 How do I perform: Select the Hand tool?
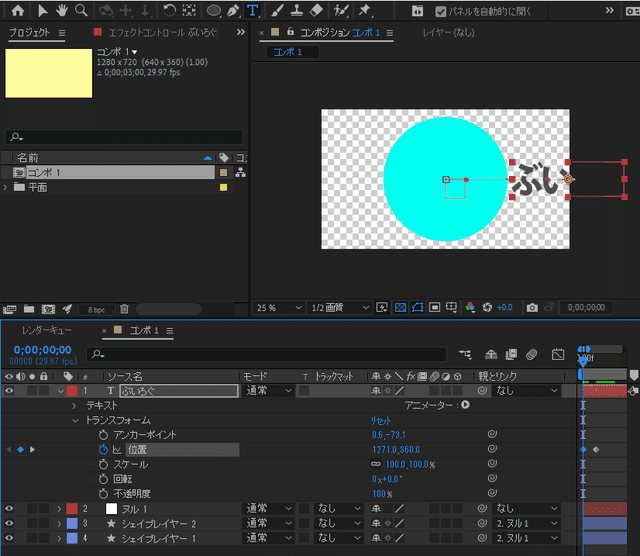tap(62, 11)
